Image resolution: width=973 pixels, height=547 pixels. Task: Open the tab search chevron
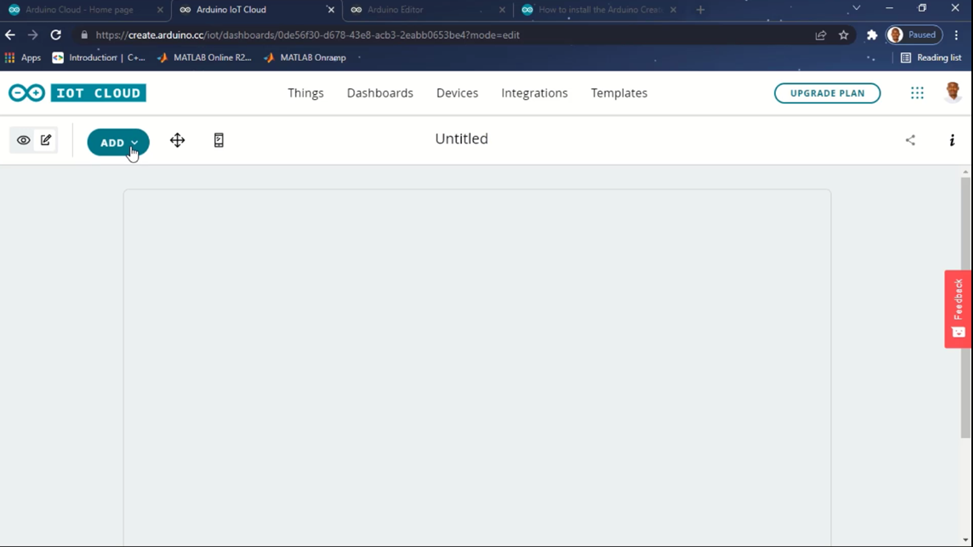(856, 8)
